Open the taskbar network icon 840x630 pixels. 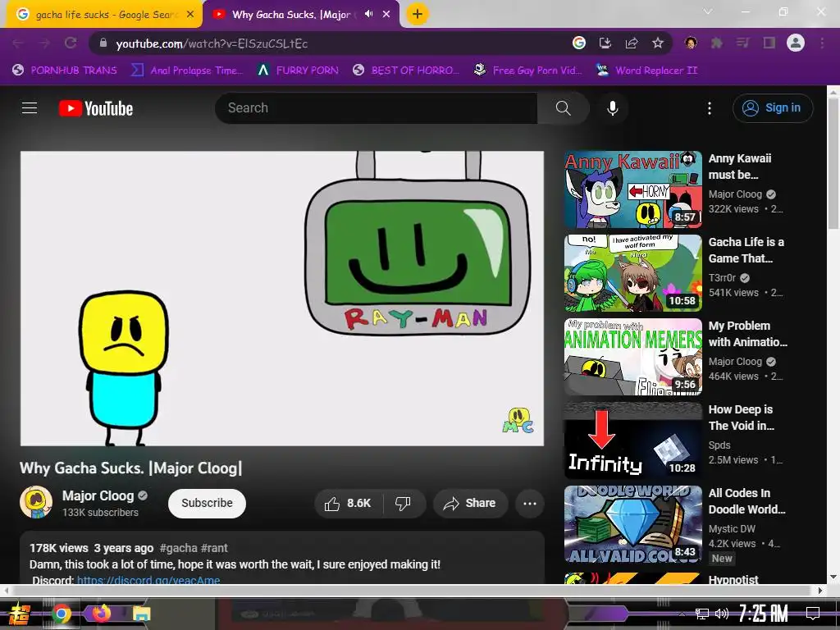(x=702, y=614)
